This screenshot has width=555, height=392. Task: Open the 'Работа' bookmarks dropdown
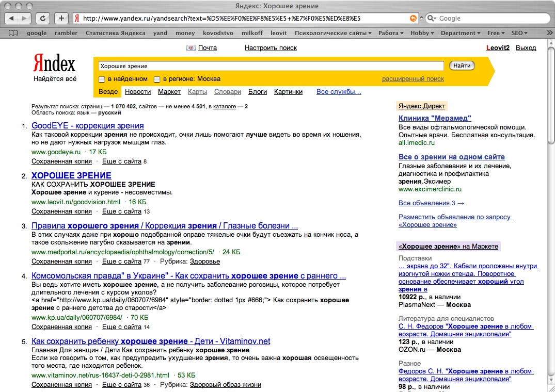point(391,33)
